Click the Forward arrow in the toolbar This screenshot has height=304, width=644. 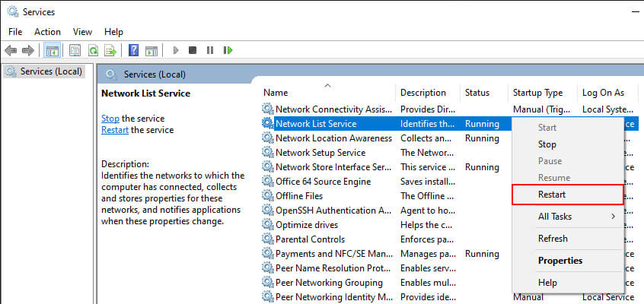28,50
